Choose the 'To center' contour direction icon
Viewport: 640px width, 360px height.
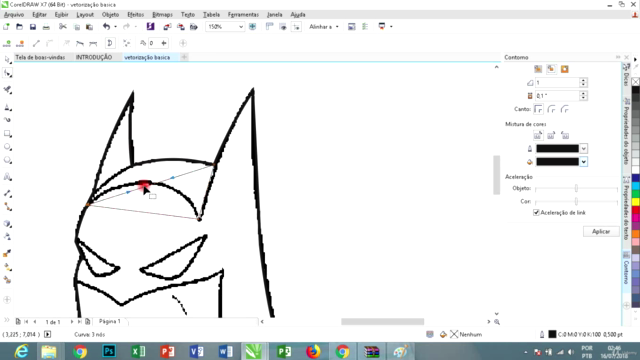[538, 69]
